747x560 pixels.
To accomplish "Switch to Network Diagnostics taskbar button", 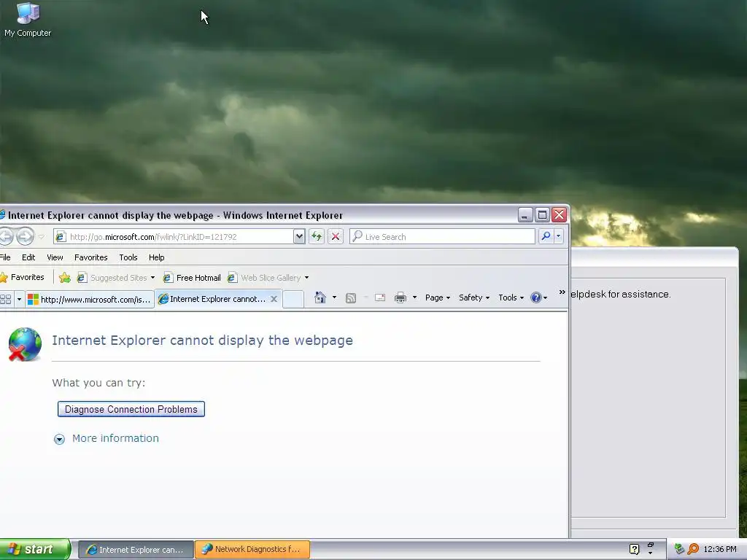I will coord(252,549).
